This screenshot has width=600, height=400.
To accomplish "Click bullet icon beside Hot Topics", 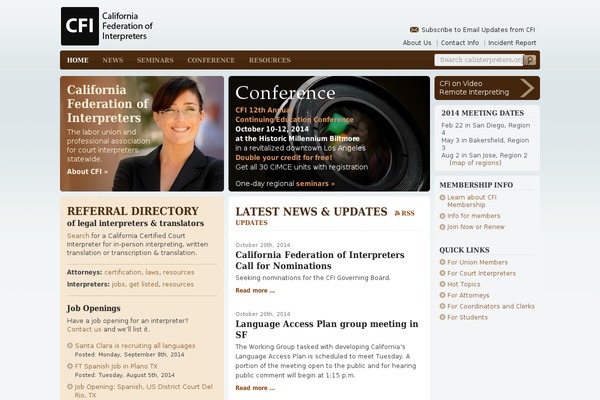I will [442, 284].
